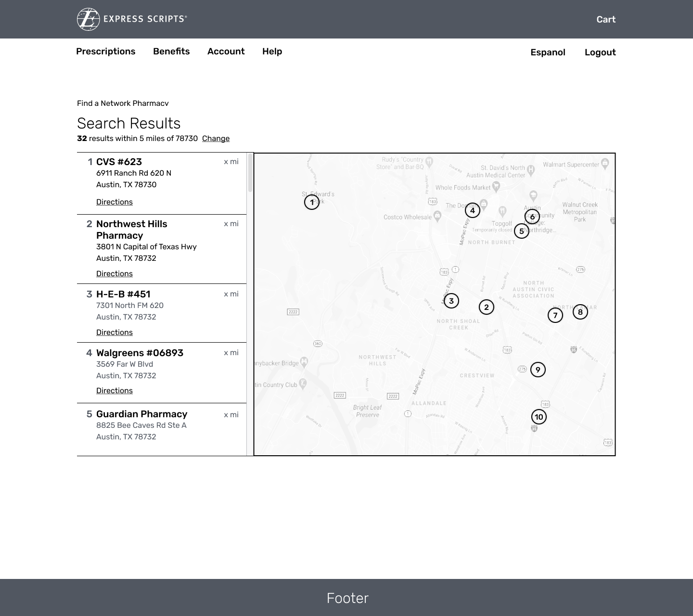Switch language to Espanol
693x616 pixels.
(x=548, y=52)
